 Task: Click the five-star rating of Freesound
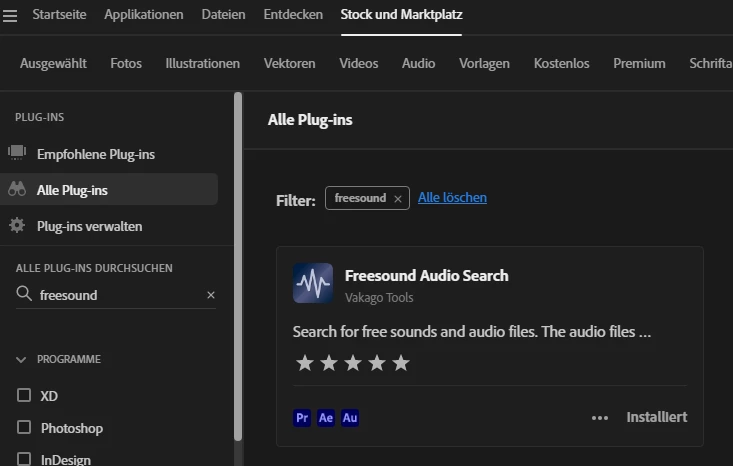point(352,363)
